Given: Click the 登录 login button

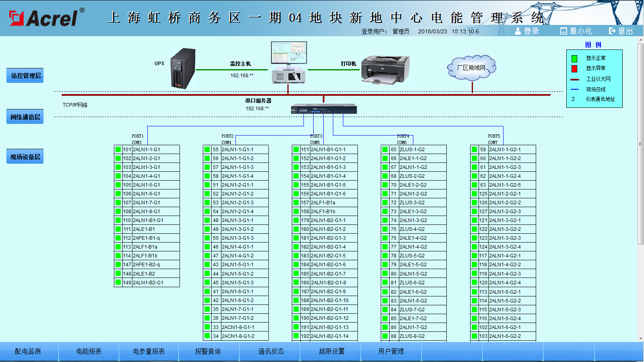Looking at the screenshot, I should pyautogui.click(x=527, y=31).
